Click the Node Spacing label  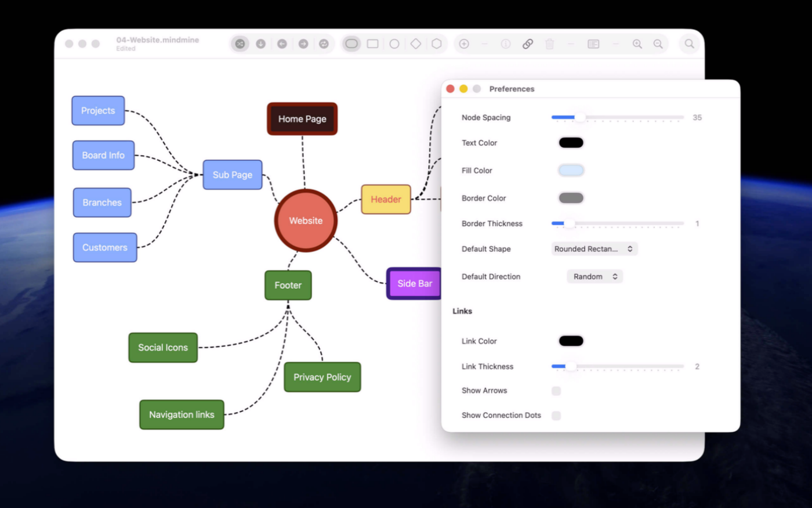click(x=486, y=118)
